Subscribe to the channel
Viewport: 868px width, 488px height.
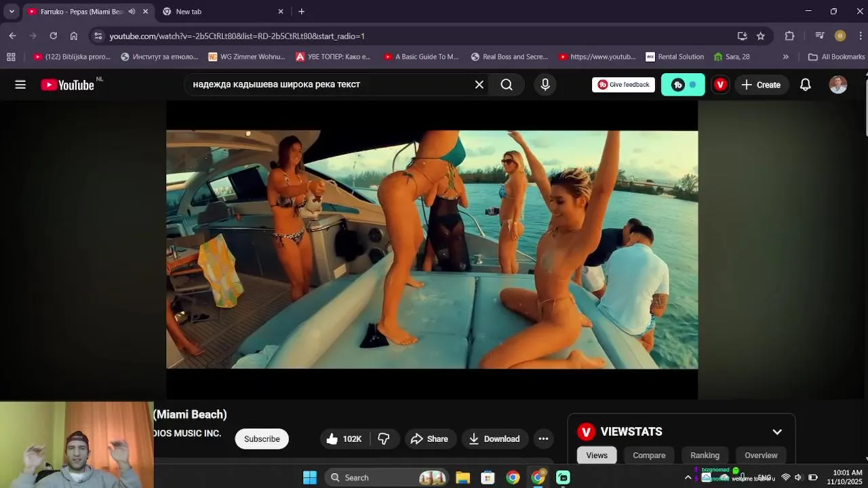[262, 439]
